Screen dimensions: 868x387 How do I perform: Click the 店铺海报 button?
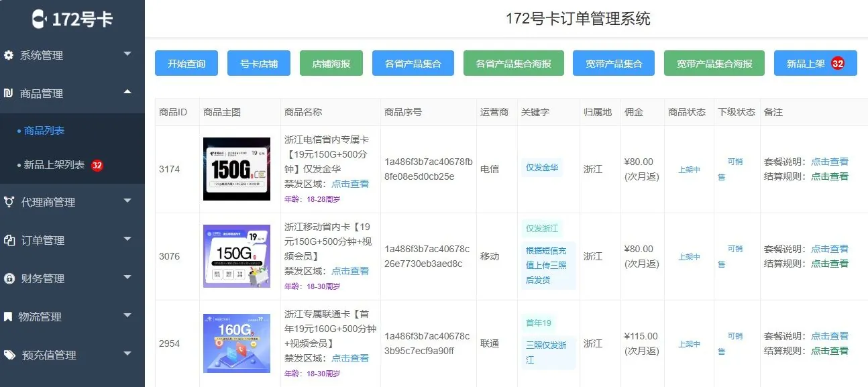[331, 64]
